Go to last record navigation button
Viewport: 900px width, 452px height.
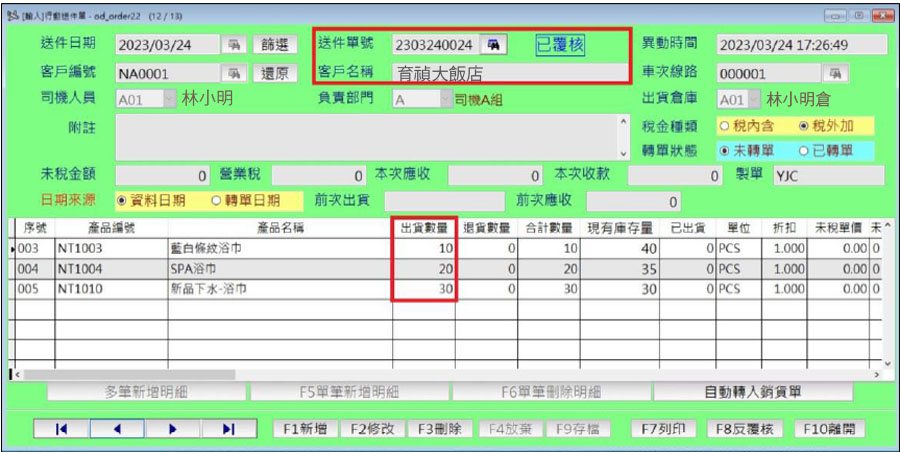point(228,428)
